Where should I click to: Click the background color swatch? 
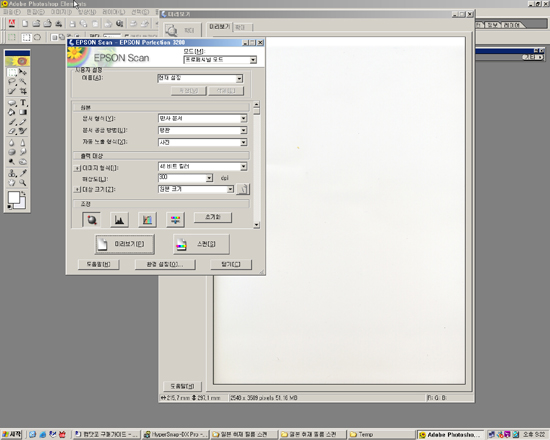pos(21,204)
